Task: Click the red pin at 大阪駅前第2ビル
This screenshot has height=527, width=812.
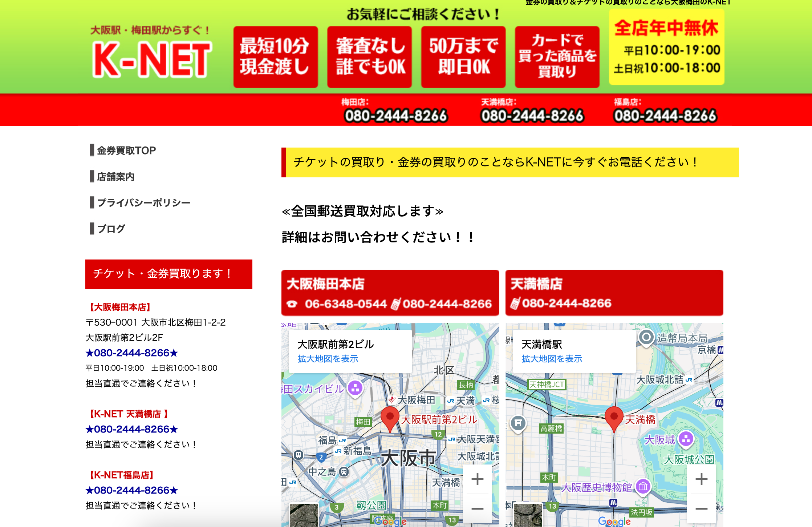Action: 390,418
